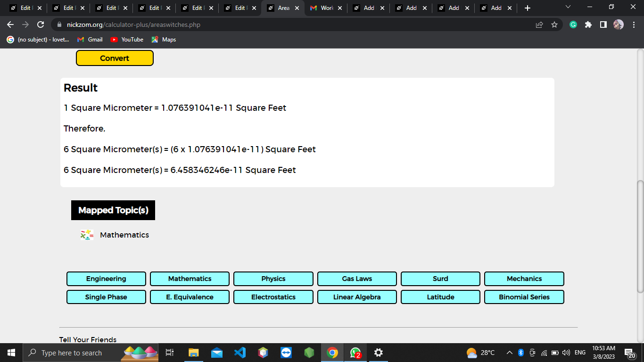The image size is (644, 362).
Task: Open Task View from the taskbar
Action: pos(170,353)
